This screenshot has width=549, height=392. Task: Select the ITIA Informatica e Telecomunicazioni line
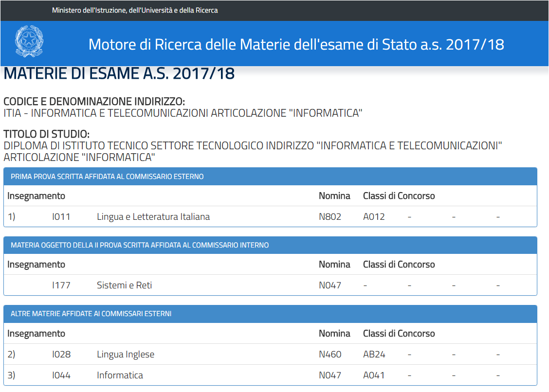[183, 113]
